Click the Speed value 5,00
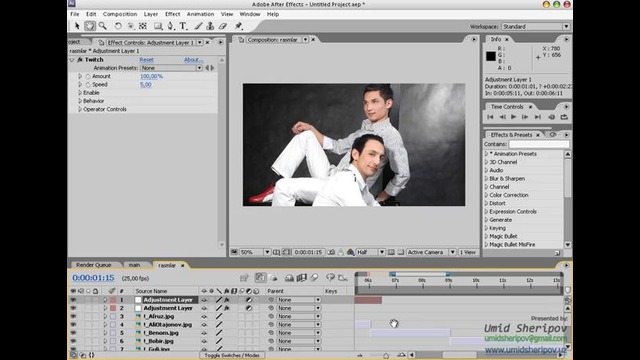Viewport: 640px width, 360px height. pyautogui.click(x=146, y=84)
